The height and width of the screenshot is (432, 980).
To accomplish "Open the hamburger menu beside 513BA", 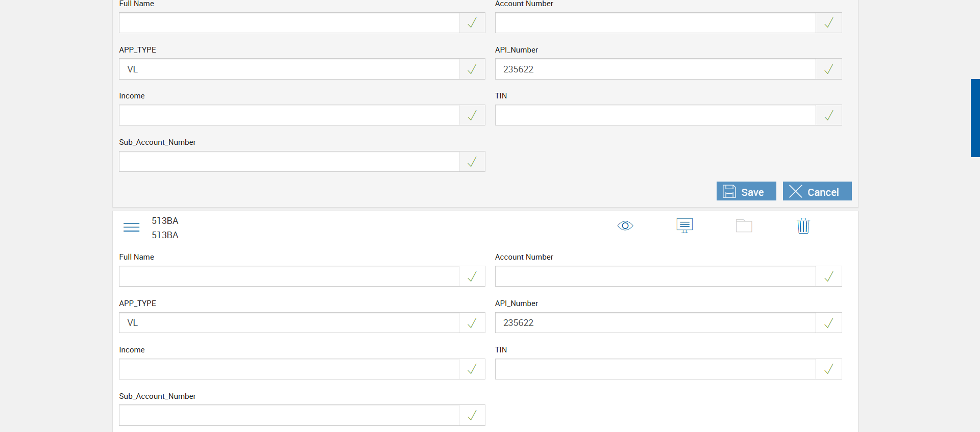I will [131, 227].
